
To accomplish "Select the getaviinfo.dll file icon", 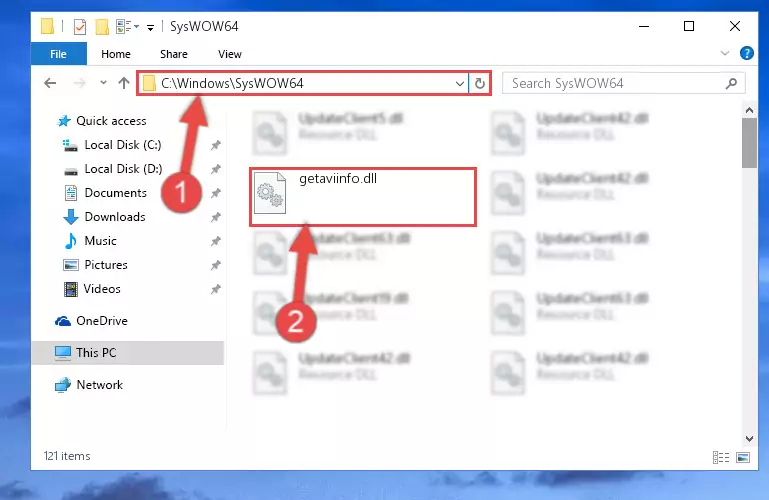I will (x=270, y=193).
